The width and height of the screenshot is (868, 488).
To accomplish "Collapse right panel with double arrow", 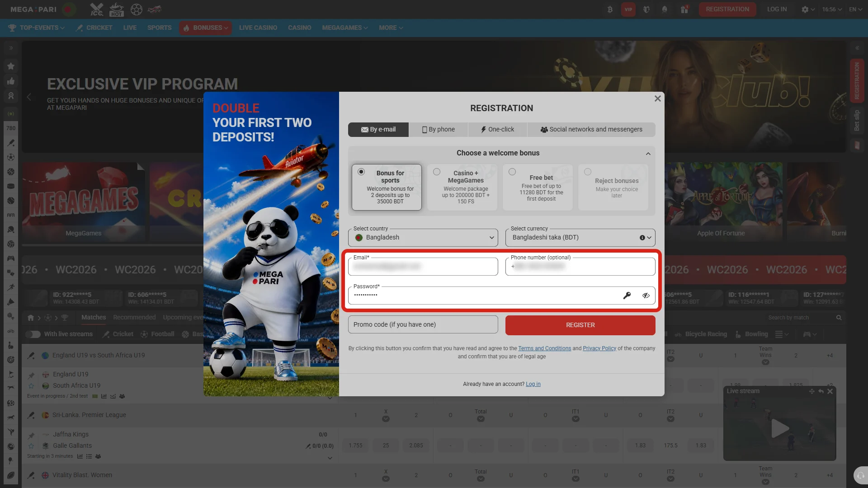I will point(857,47).
